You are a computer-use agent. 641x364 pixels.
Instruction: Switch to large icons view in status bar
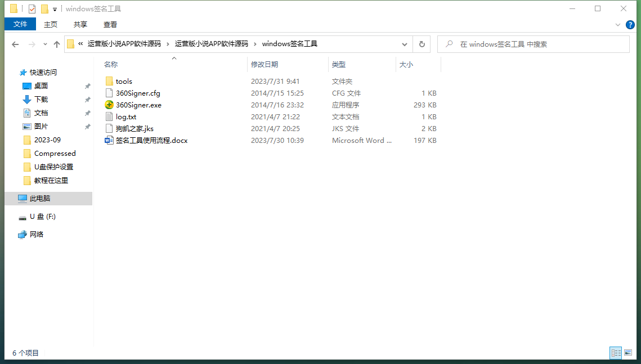click(x=628, y=353)
